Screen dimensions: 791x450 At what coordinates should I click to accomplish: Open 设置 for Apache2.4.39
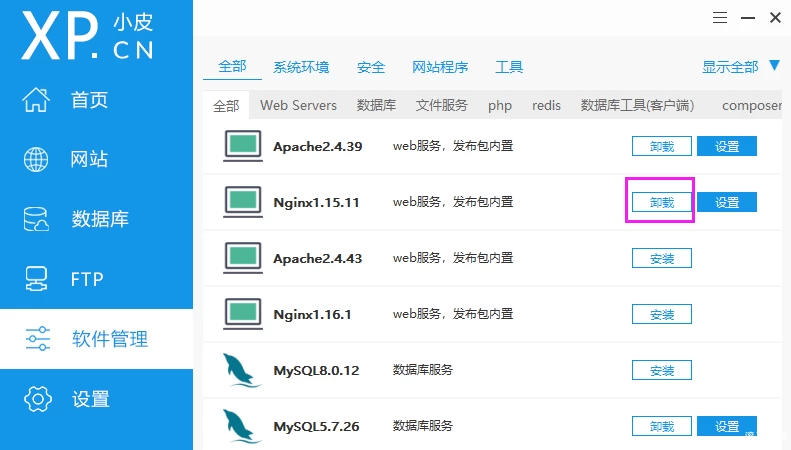coord(727,146)
